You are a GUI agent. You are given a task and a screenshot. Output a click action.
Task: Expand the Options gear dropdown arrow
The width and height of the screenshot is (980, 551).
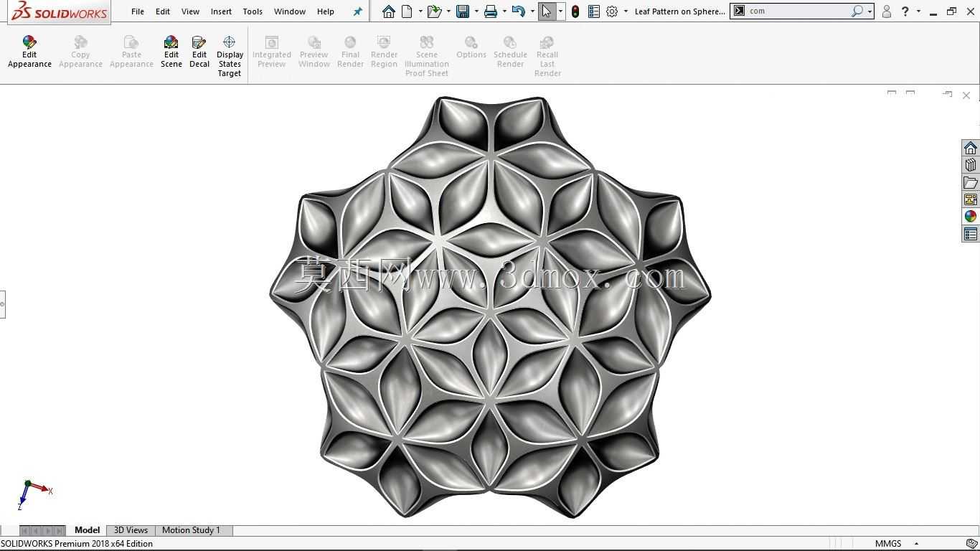[x=626, y=11]
